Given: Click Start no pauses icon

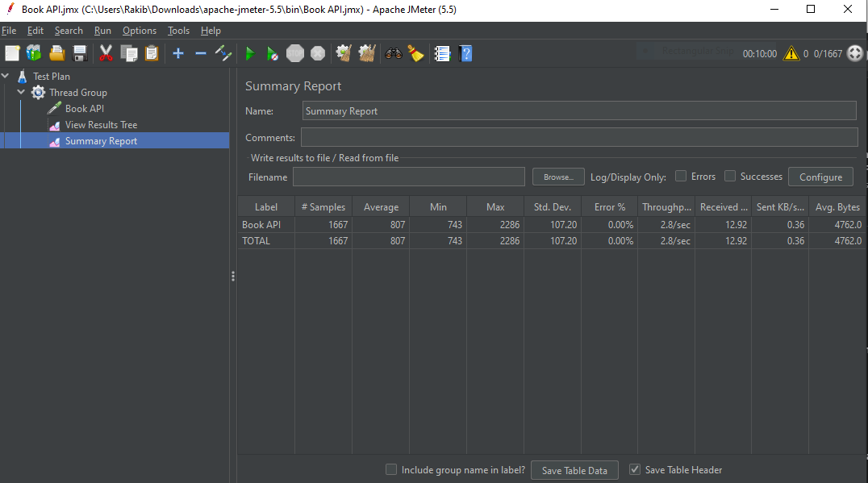Looking at the screenshot, I should [x=272, y=54].
